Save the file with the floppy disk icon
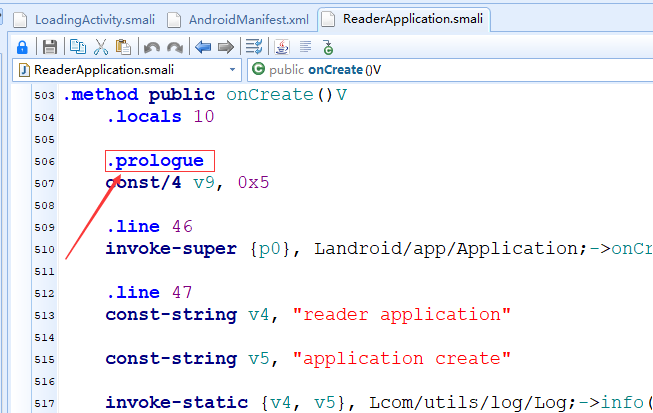This screenshot has width=653, height=413. (x=50, y=47)
